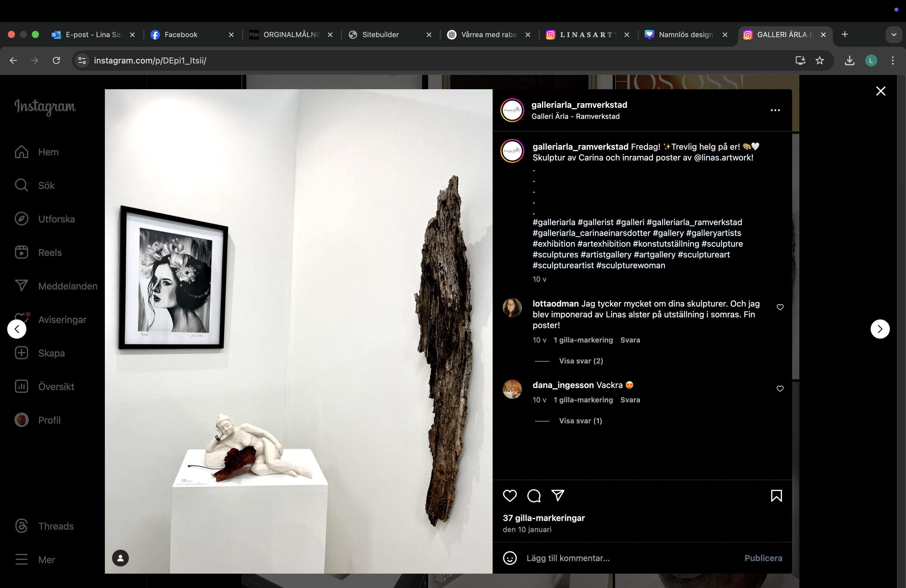
Task: View site information icon in address bar
Action: [x=82, y=60]
